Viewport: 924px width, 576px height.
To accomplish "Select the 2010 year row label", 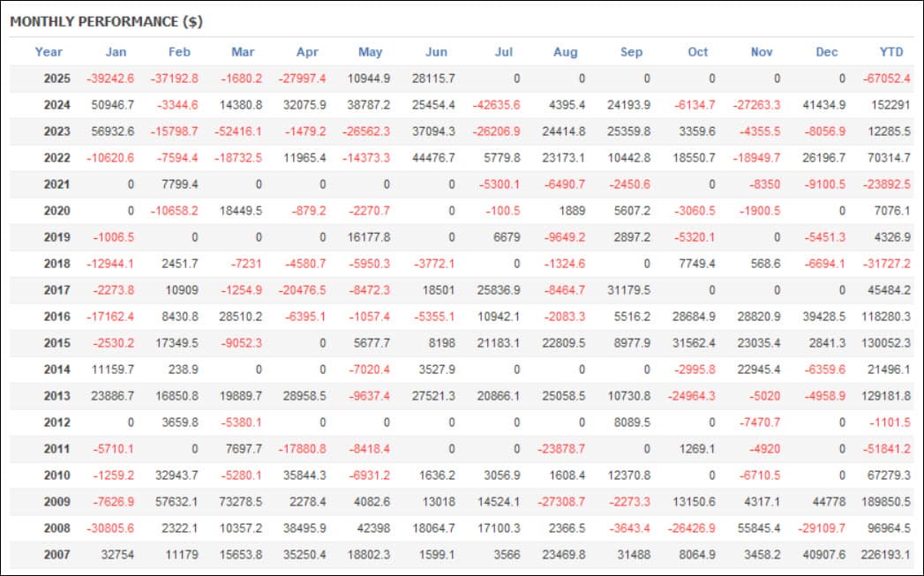I will [57, 475].
